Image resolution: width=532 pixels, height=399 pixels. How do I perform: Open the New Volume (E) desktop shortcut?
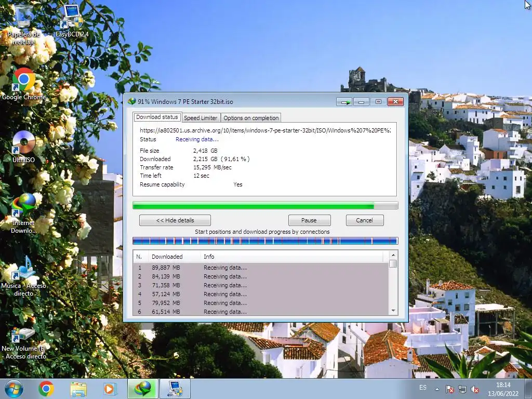coord(23,343)
